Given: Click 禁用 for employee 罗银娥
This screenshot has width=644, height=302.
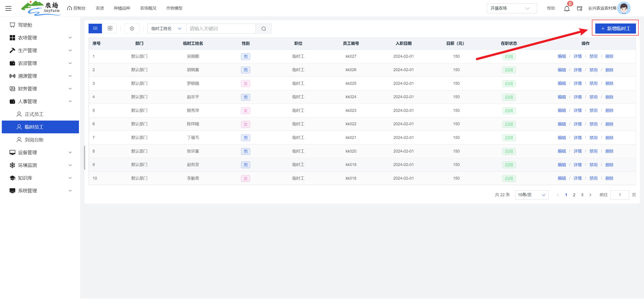Looking at the screenshot, I should coord(593,83).
